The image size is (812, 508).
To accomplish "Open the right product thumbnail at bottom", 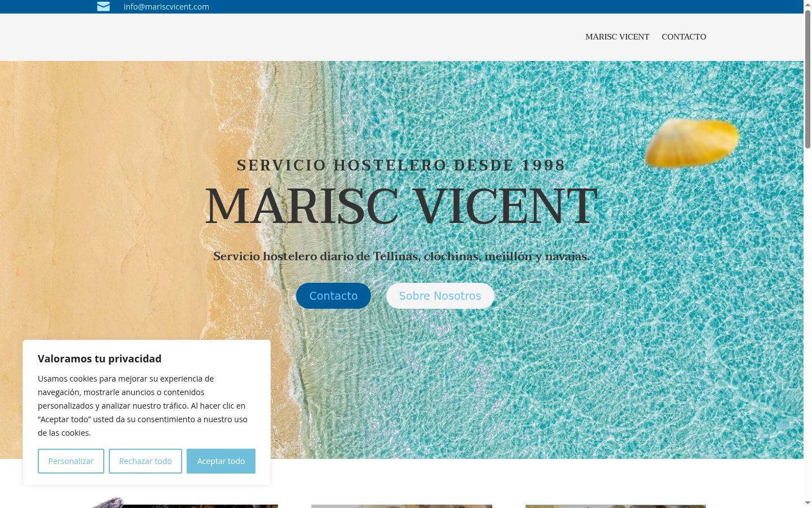I will 616,506.
